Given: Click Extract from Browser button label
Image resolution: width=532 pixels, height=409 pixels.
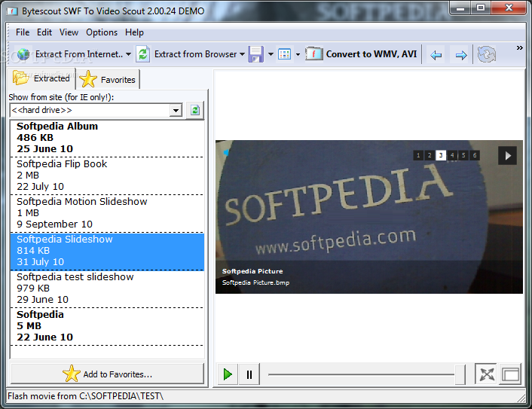Looking at the screenshot, I should (195, 54).
